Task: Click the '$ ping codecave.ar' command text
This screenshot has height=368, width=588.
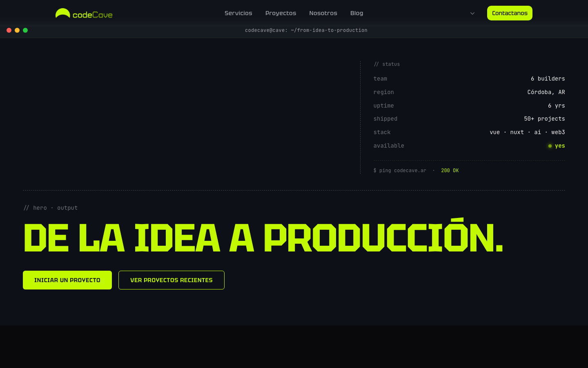Action: click(400, 171)
